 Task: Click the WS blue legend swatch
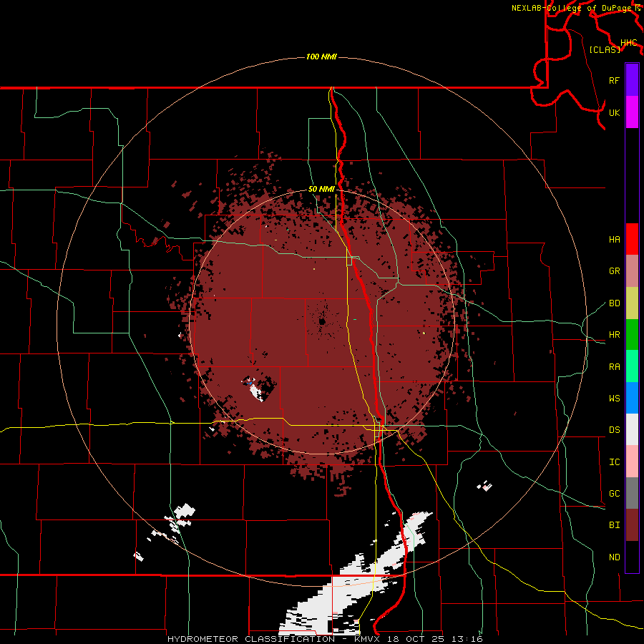632,398
